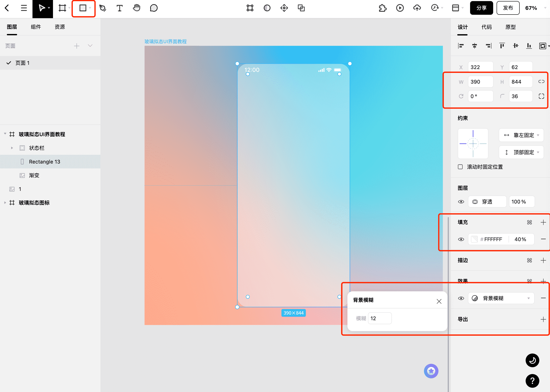Open the 靠左固定 horizontal constraint dropdown
The width and height of the screenshot is (550, 392).
click(x=521, y=135)
